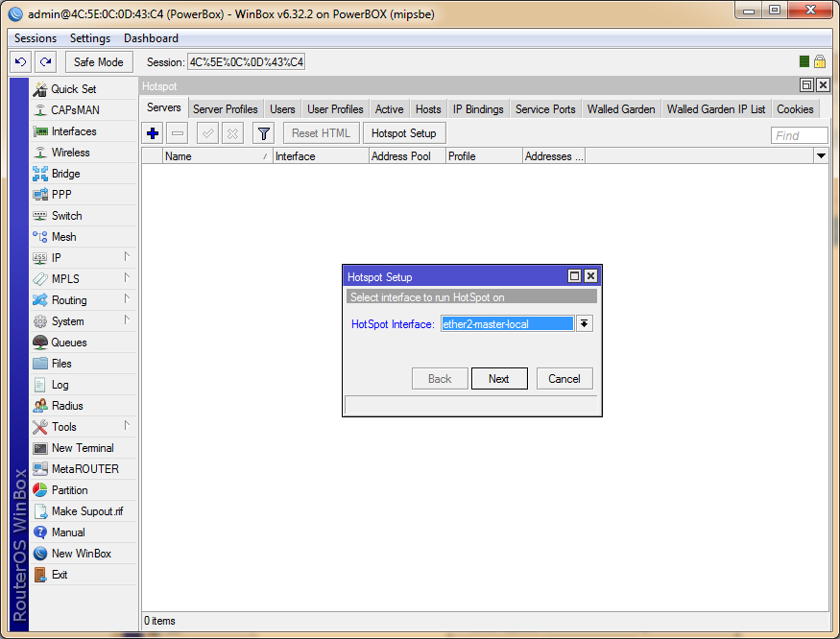Expand the Routing submenu in sidebar

click(x=82, y=300)
